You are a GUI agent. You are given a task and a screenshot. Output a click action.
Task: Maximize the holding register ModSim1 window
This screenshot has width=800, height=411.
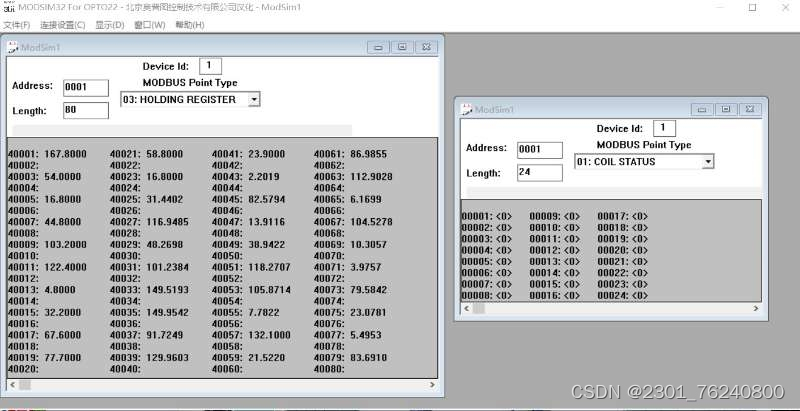coord(402,47)
